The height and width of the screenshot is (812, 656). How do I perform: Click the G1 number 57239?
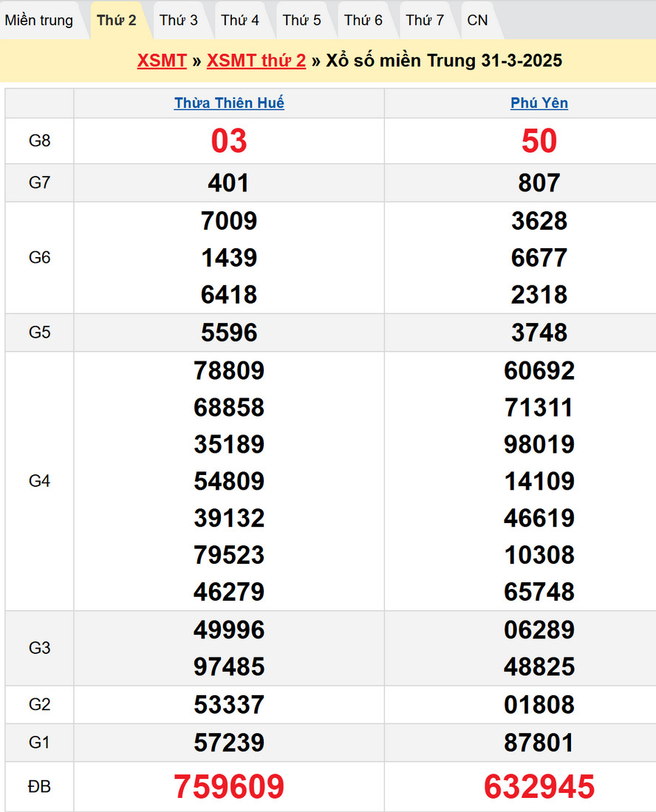pos(229,743)
